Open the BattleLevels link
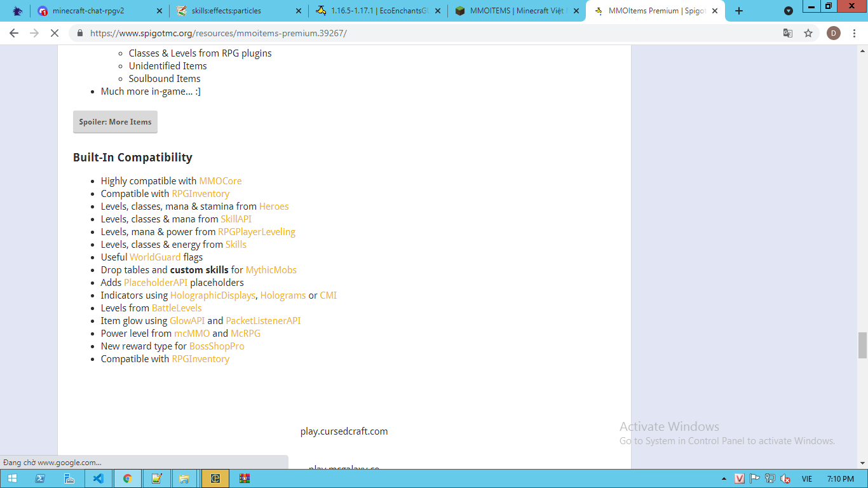This screenshot has height=488, width=868. pos(177,308)
